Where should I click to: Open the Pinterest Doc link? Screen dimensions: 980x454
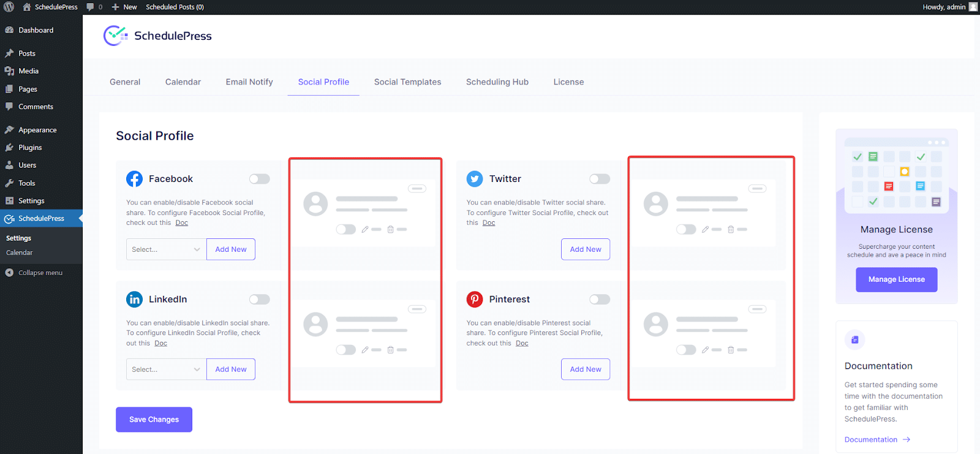pos(522,343)
